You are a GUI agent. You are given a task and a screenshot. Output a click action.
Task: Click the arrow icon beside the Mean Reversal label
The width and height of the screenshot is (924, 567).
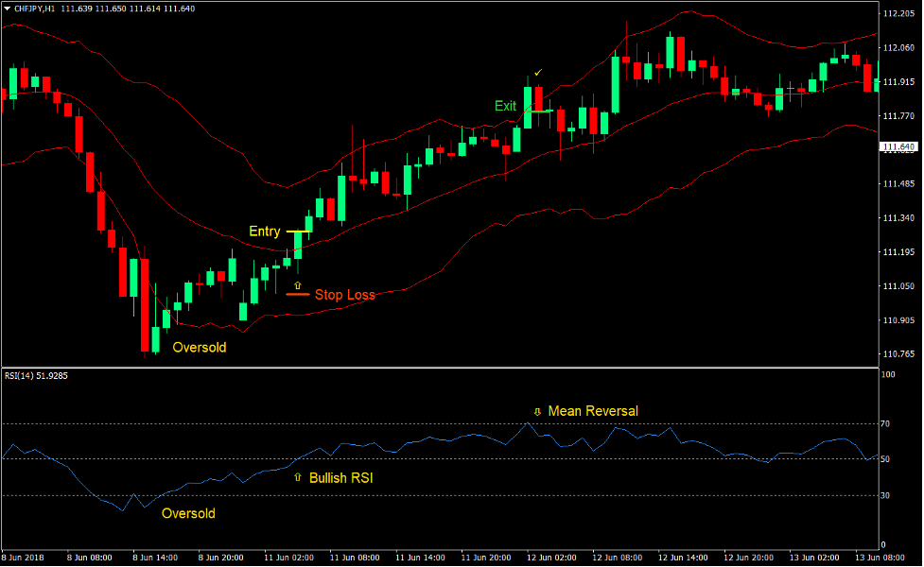537,410
